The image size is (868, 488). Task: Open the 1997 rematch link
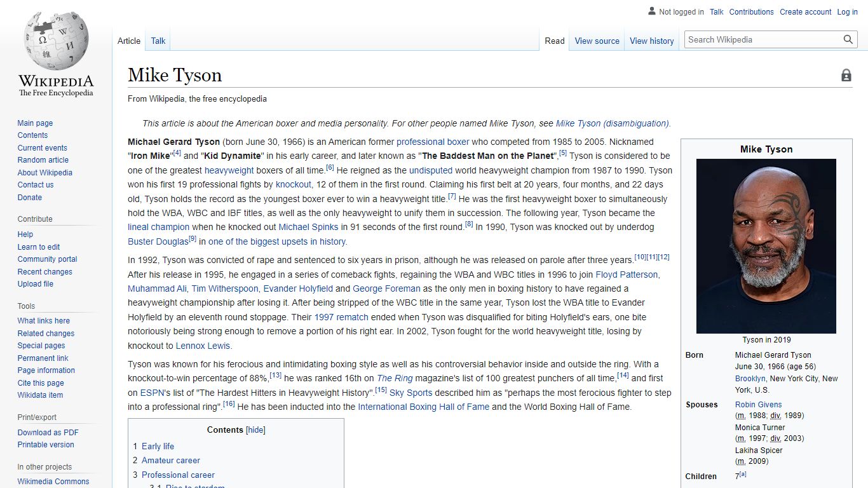tap(341, 317)
